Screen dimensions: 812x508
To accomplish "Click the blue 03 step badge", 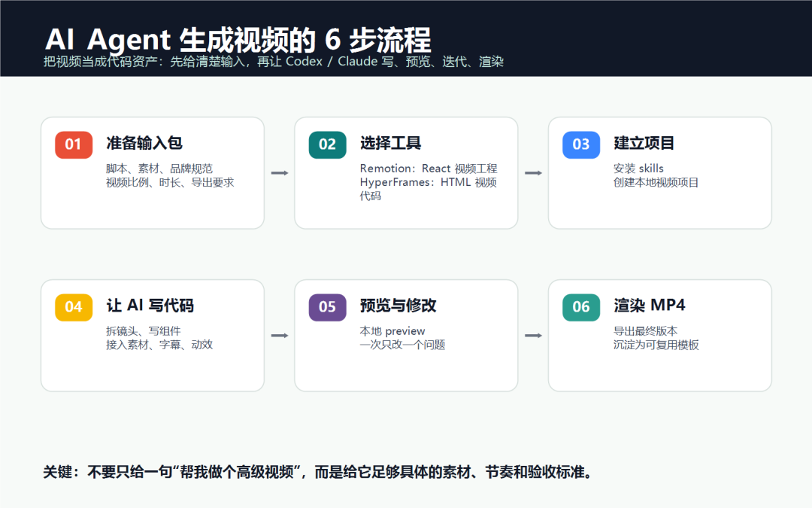I will pyautogui.click(x=581, y=144).
